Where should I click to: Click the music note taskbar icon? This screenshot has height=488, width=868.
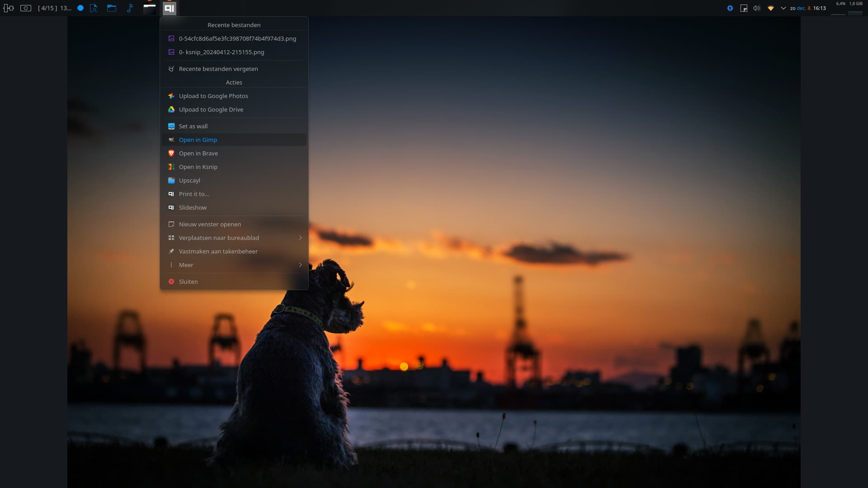click(x=130, y=8)
